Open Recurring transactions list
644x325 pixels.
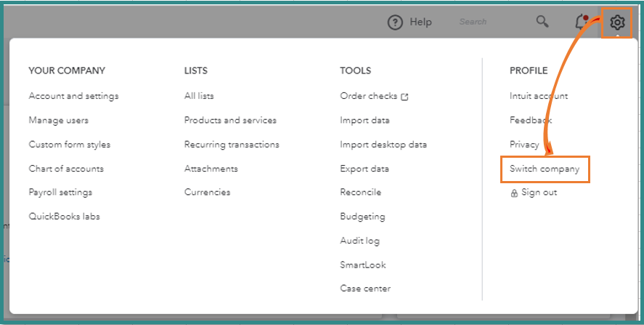coord(232,145)
